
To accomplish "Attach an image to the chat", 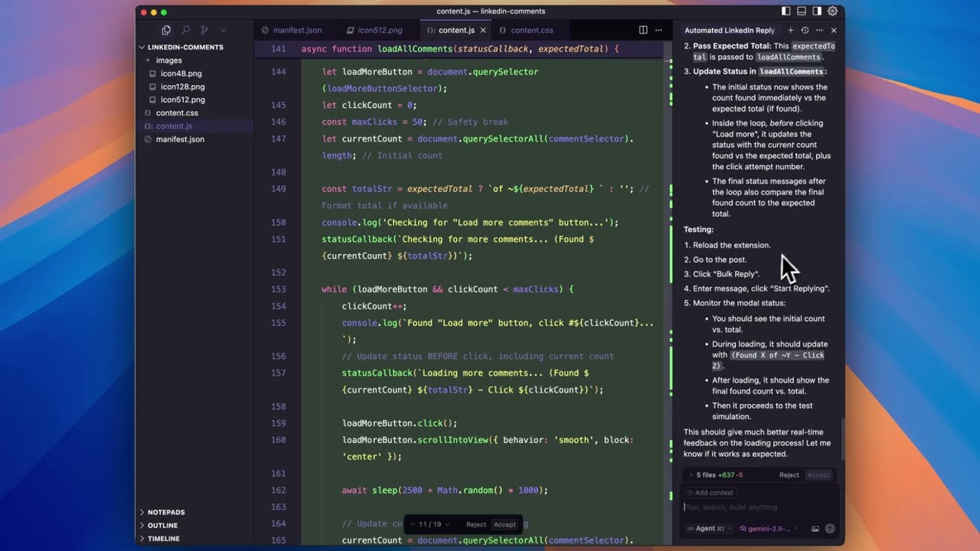I will (815, 528).
